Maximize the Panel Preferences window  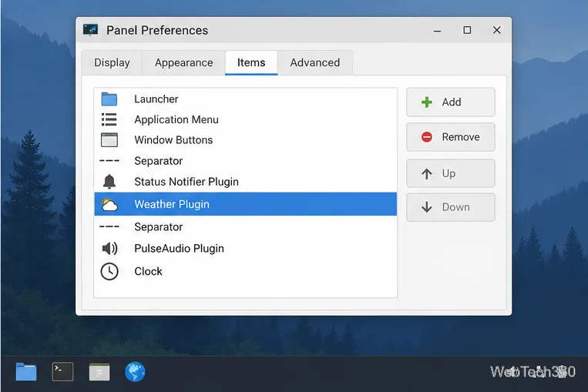[x=467, y=30]
